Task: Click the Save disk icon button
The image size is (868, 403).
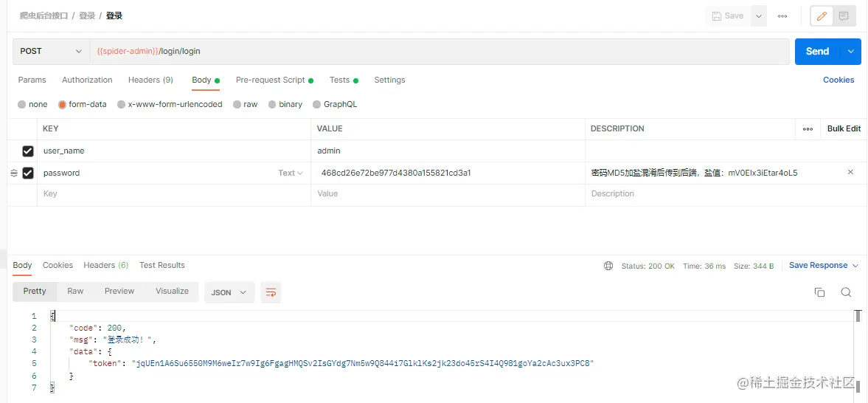Action: click(x=727, y=16)
